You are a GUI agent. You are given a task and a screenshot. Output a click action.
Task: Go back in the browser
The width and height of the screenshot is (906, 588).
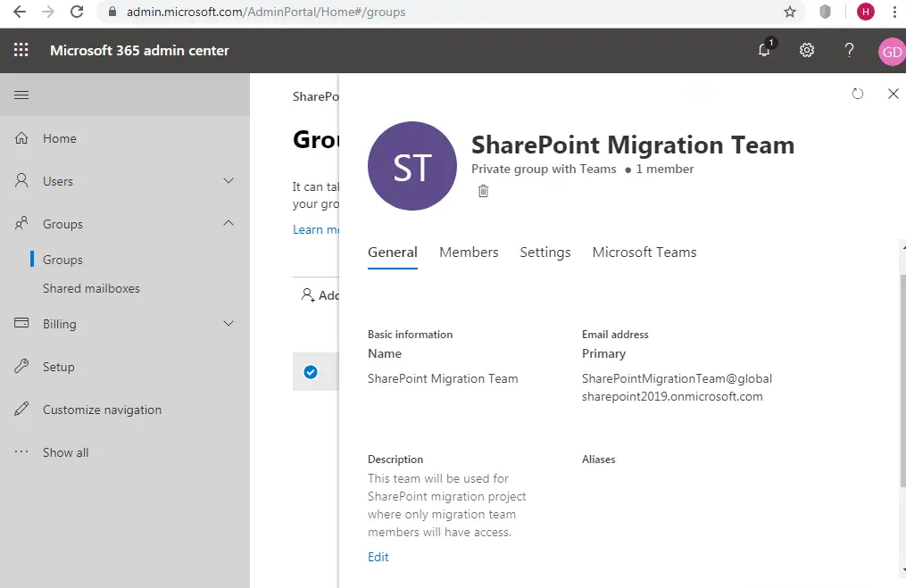point(20,12)
